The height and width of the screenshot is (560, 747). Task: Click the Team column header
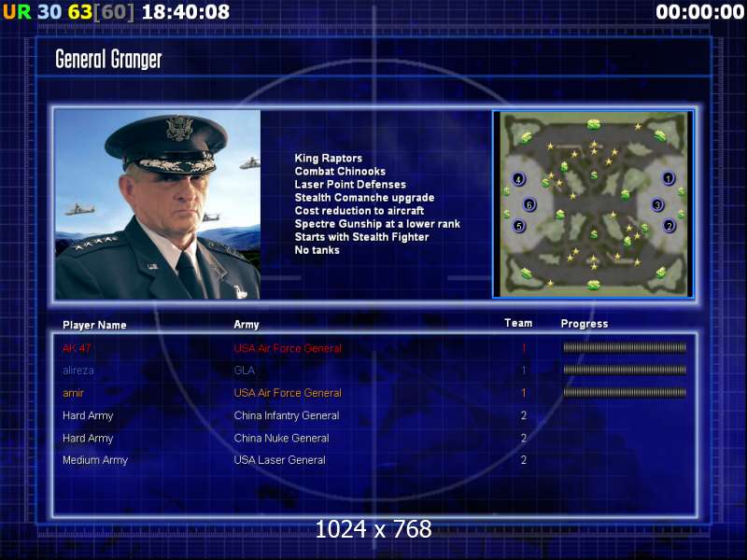(x=518, y=323)
